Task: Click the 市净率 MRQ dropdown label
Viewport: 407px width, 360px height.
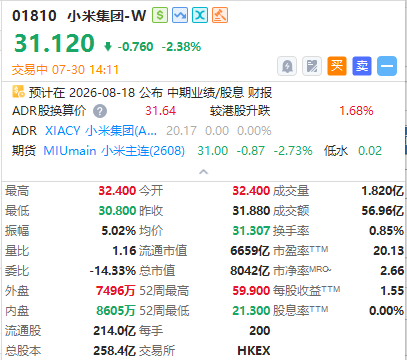Action: click(x=303, y=270)
